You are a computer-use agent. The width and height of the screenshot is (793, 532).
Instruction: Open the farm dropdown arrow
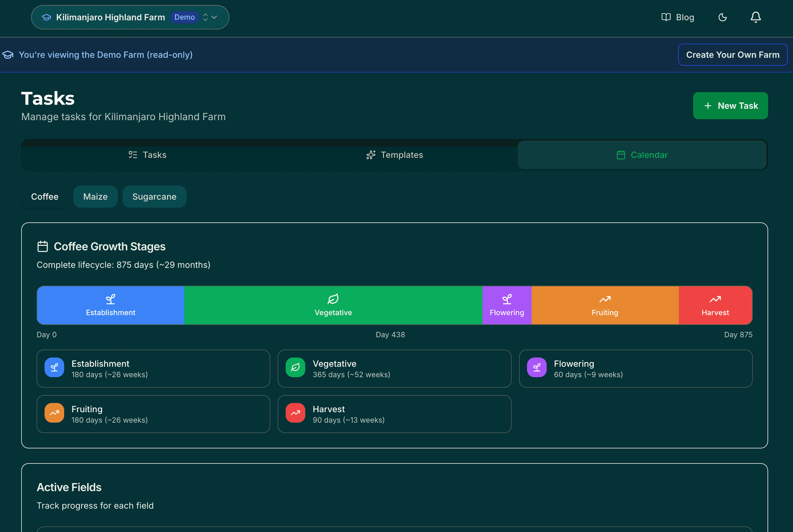(x=215, y=17)
